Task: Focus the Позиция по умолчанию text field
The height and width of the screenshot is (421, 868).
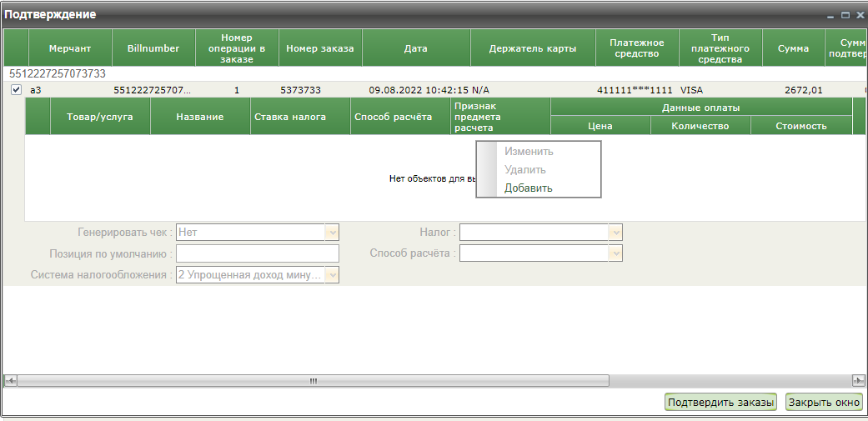Action: (258, 253)
